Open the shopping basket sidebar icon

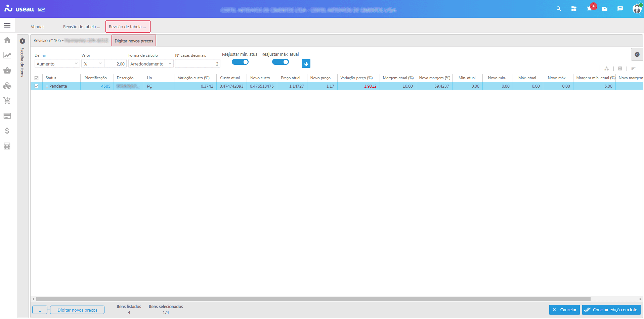(7, 71)
